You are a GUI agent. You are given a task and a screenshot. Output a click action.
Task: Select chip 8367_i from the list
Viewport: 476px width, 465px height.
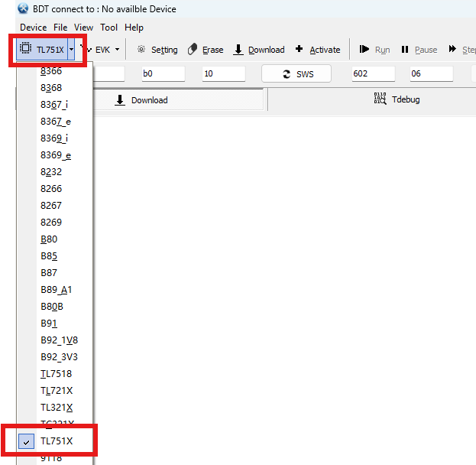(55, 105)
